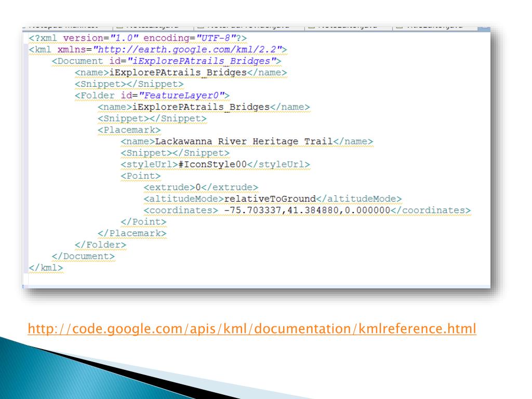Click the closing </Folder> tag
The image size is (532, 399).
coord(100,245)
